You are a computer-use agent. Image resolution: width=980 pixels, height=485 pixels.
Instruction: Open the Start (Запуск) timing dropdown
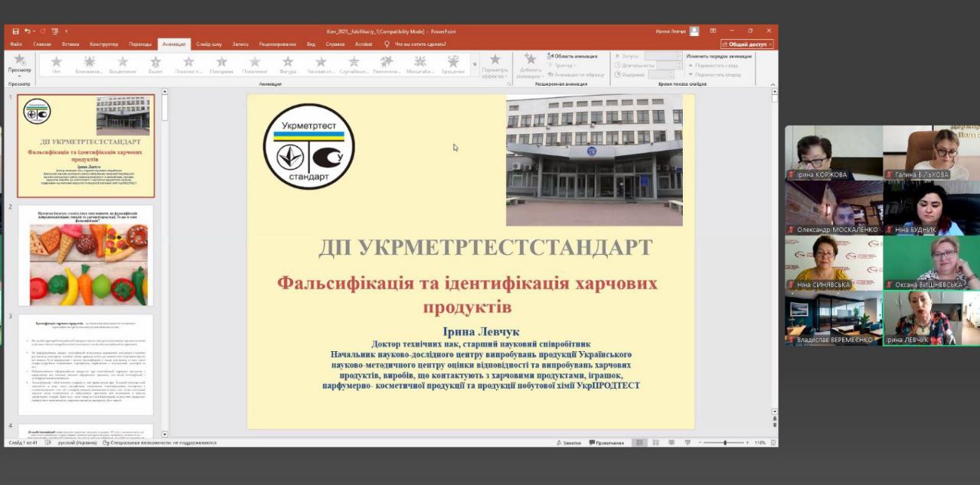663,56
